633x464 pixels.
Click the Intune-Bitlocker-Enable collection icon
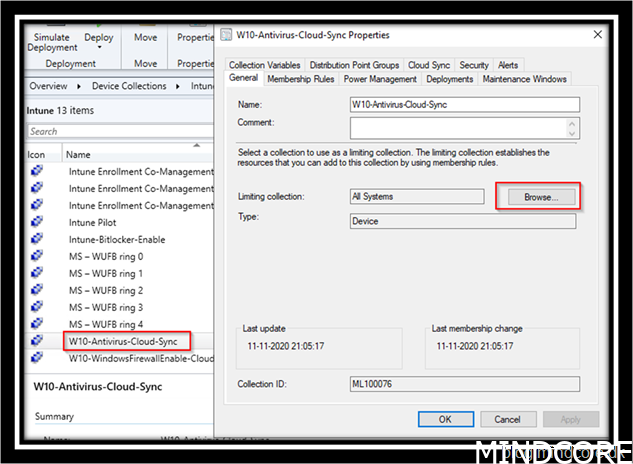click(37, 239)
